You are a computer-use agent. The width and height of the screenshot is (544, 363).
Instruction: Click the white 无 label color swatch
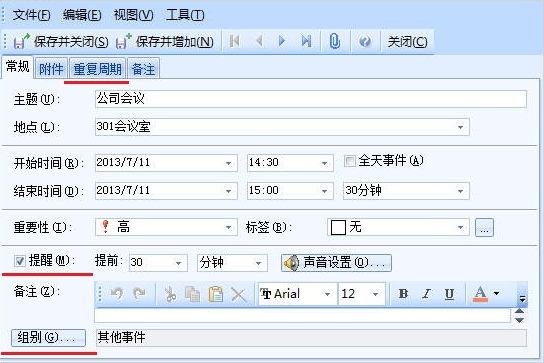tap(338, 228)
